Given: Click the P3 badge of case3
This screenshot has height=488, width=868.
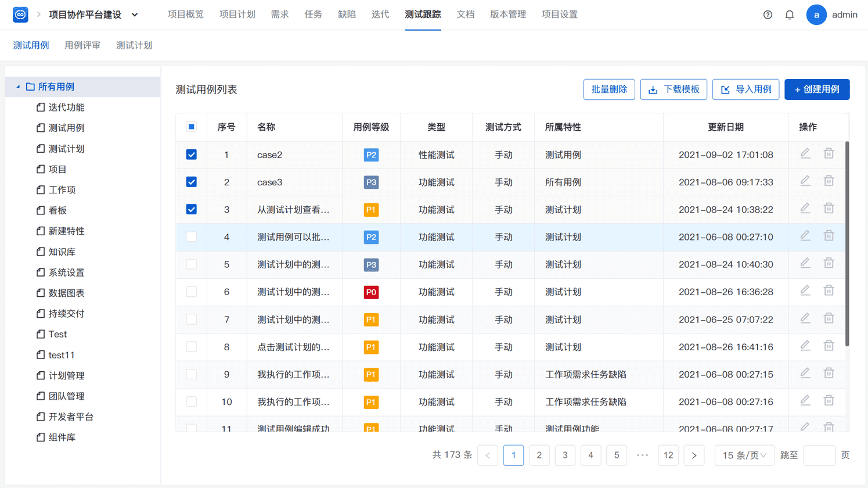Looking at the screenshot, I should (x=371, y=182).
